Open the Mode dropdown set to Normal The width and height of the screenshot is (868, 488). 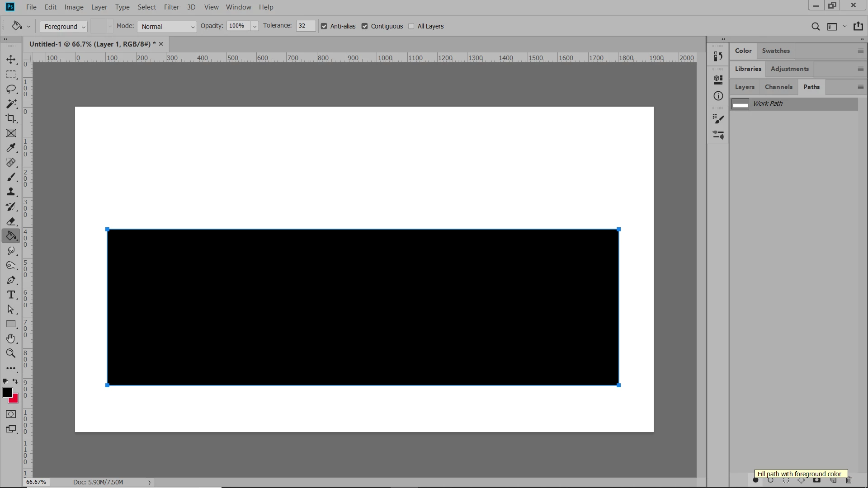[167, 27]
